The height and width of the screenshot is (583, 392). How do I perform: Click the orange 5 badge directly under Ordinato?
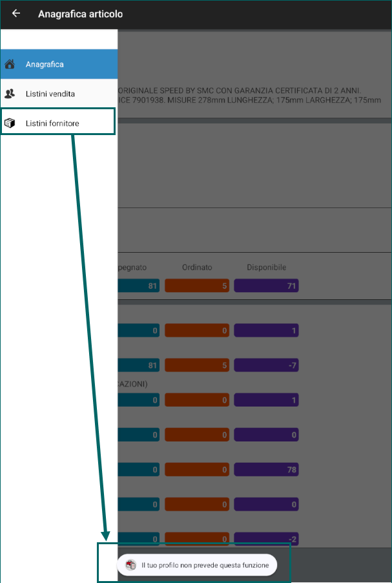click(x=197, y=286)
